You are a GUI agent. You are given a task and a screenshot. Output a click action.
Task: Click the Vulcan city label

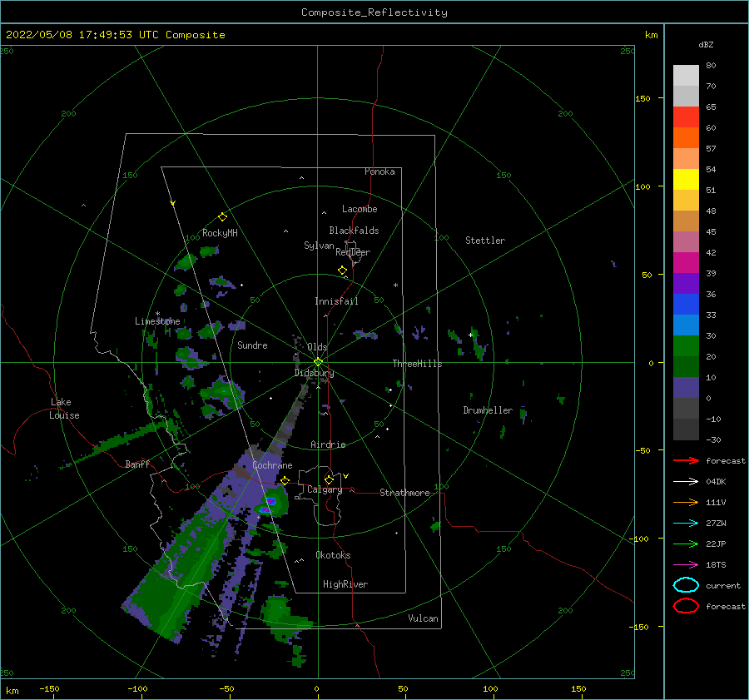[423, 618]
